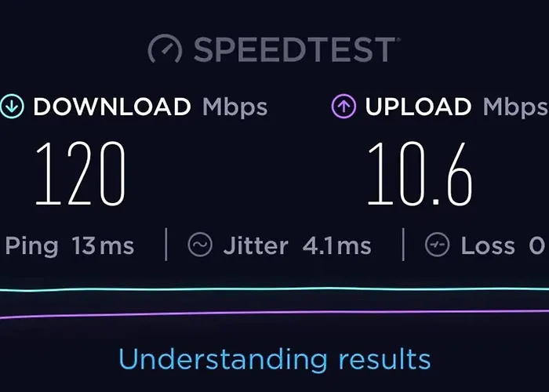Click the Ping 13 ms reading
The width and height of the screenshot is (549, 392).
[x=69, y=246]
